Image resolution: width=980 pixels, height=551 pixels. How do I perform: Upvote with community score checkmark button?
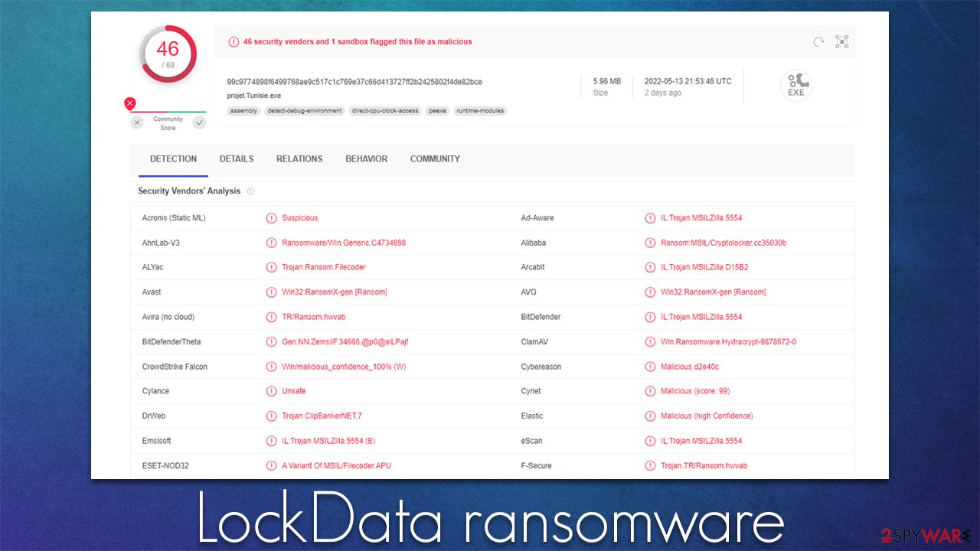(x=199, y=122)
